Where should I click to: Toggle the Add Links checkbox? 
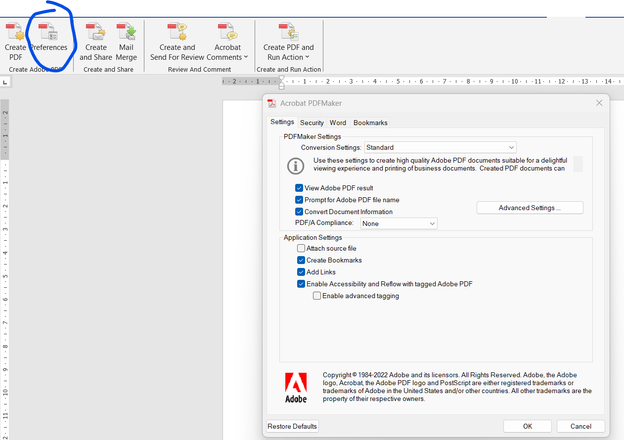pos(301,272)
